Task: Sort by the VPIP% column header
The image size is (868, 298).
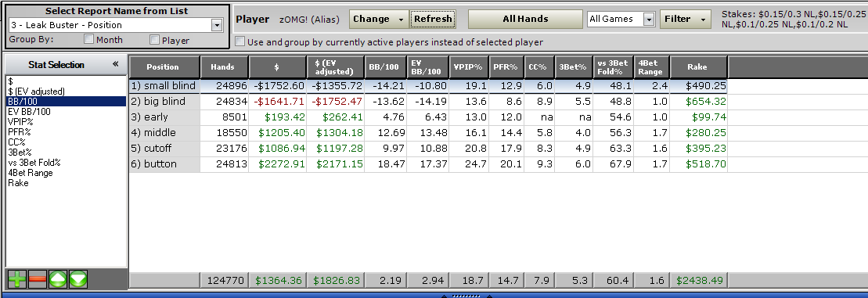Action: (x=468, y=67)
